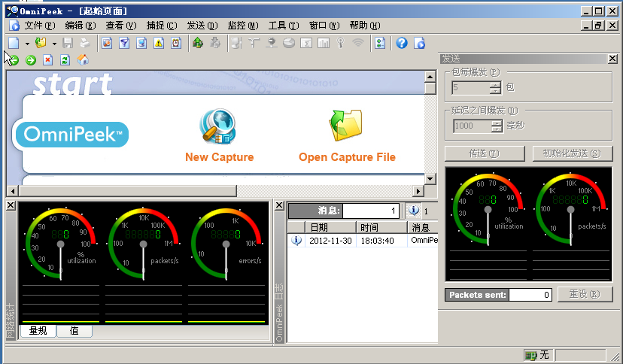Click the grayed pie chart icon
The height and width of the screenshot is (364, 623).
pyautogui.click(x=289, y=43)
